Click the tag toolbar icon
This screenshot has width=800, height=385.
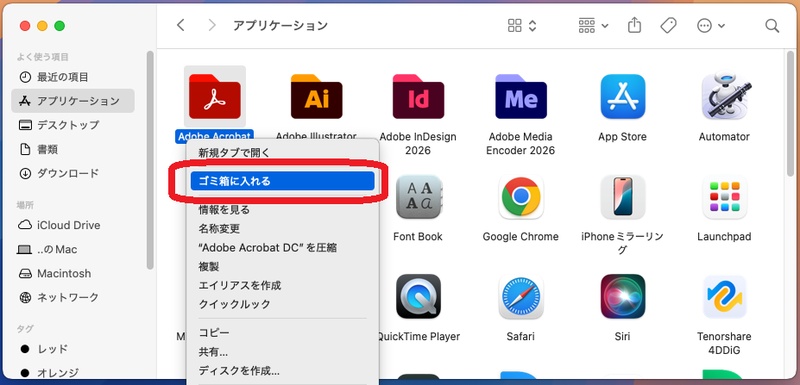pyautogui.click(x=668, y=25)
